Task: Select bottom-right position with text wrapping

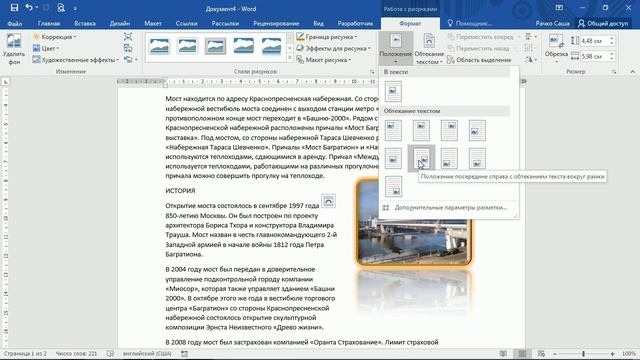Action: click(x=393, y=186)
